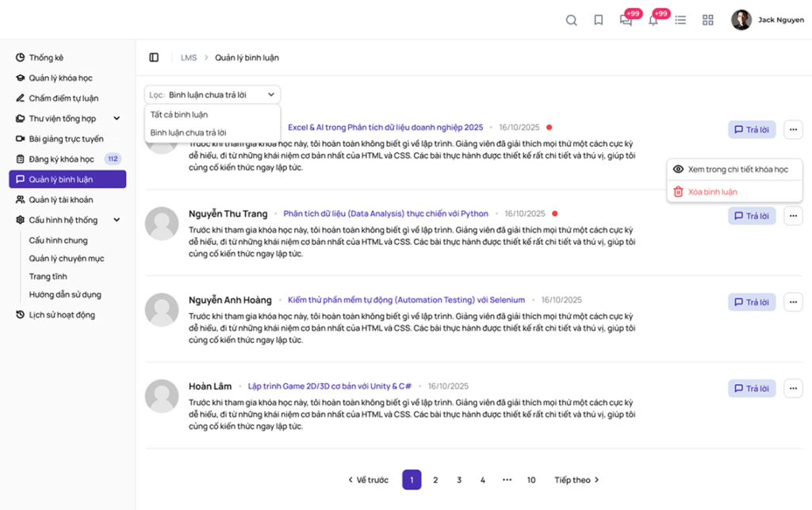Reply to Nguyễn Anh Hoàng's comment

752,302
